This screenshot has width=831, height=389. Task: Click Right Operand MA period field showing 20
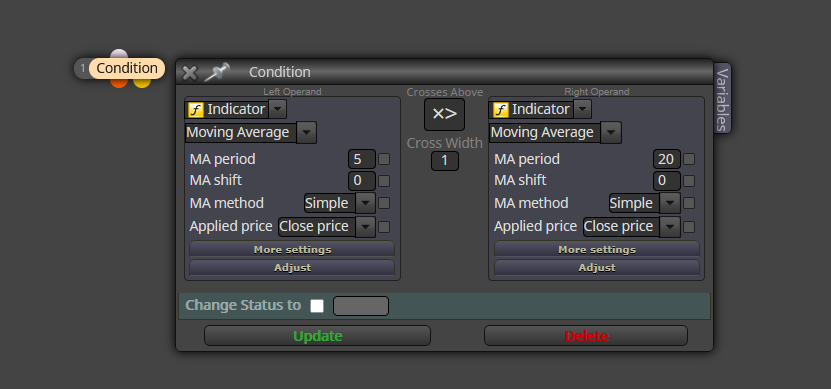point(667,159)
